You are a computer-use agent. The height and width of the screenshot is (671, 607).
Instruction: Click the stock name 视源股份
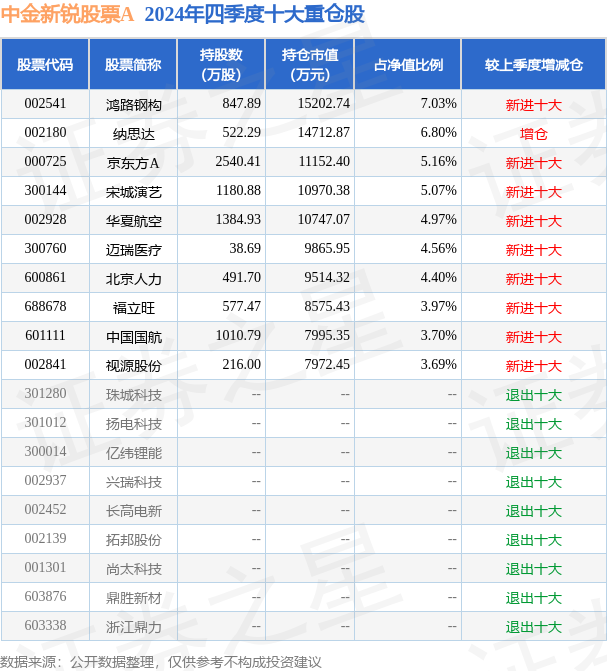pos(134,366)
